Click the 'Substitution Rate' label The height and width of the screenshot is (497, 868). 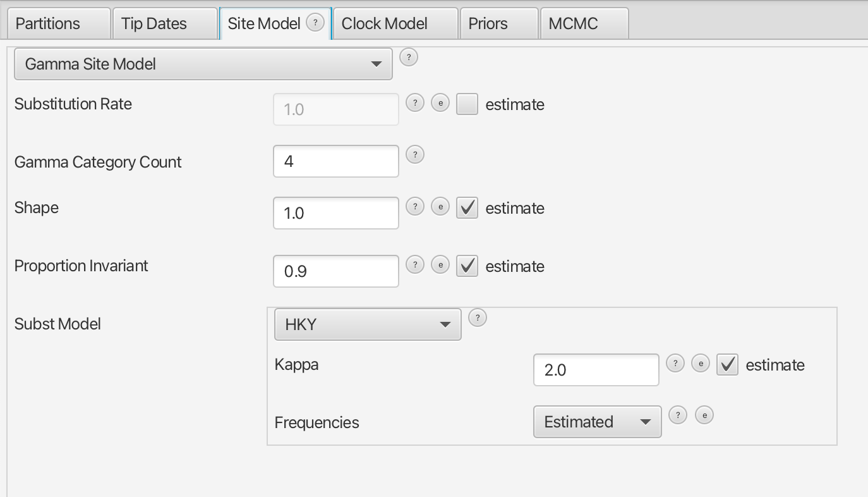point(73,104)
